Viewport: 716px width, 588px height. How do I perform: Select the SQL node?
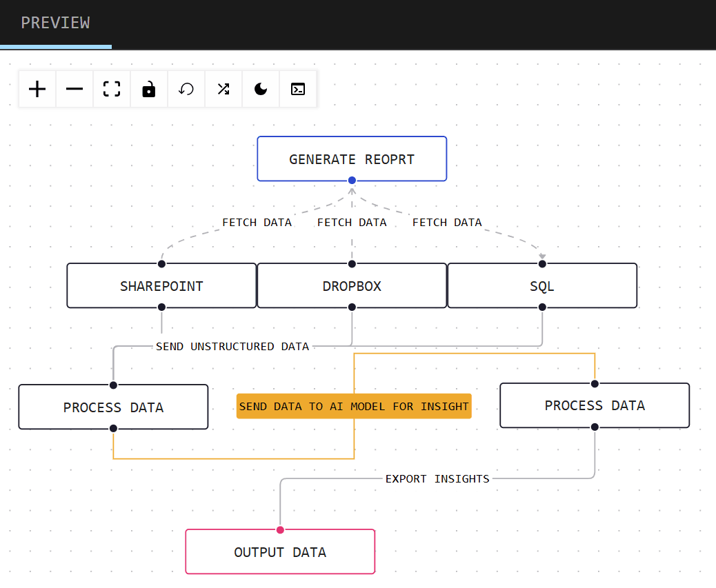pos(542,286)
